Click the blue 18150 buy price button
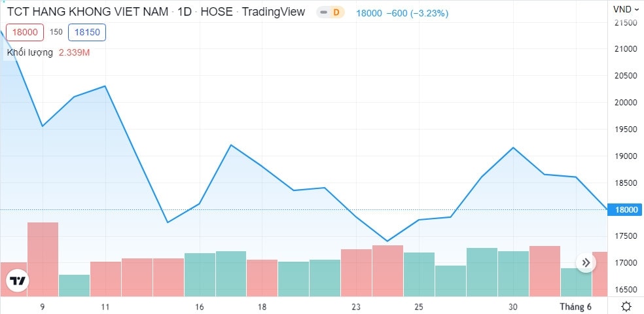 [87, 33]
